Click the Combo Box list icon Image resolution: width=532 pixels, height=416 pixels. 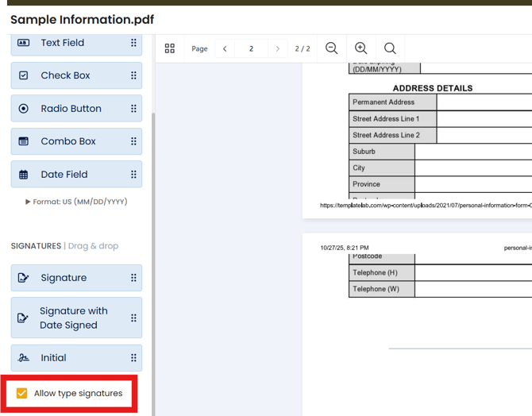pyautogui.click(x=24, y=141)
